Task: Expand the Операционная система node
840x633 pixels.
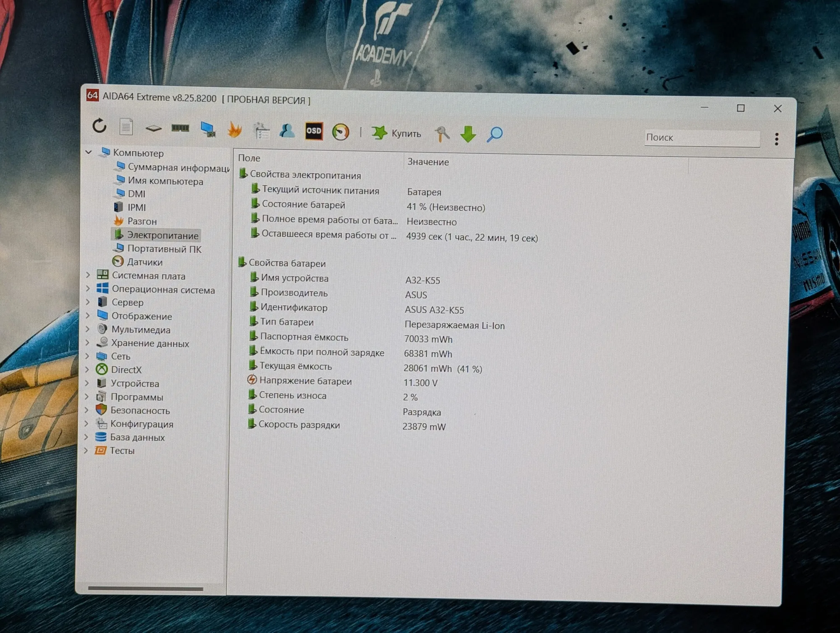Action: [x=87, y=289]
